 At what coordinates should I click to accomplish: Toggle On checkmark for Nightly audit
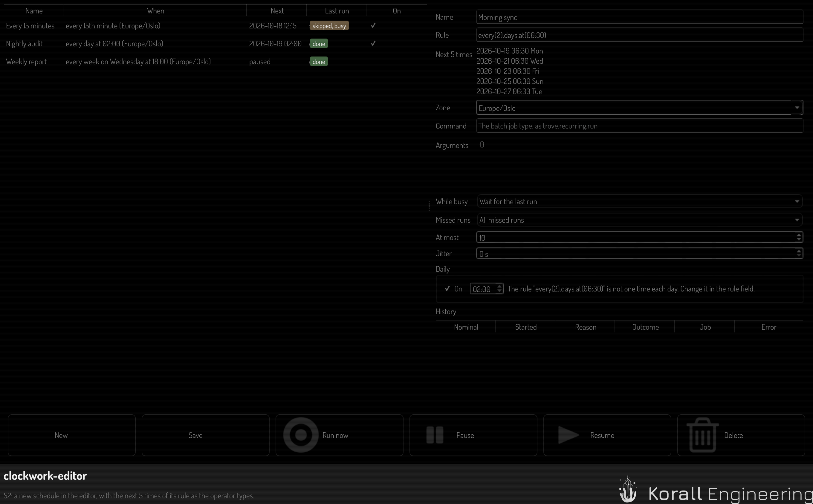[x=373, y=43]
